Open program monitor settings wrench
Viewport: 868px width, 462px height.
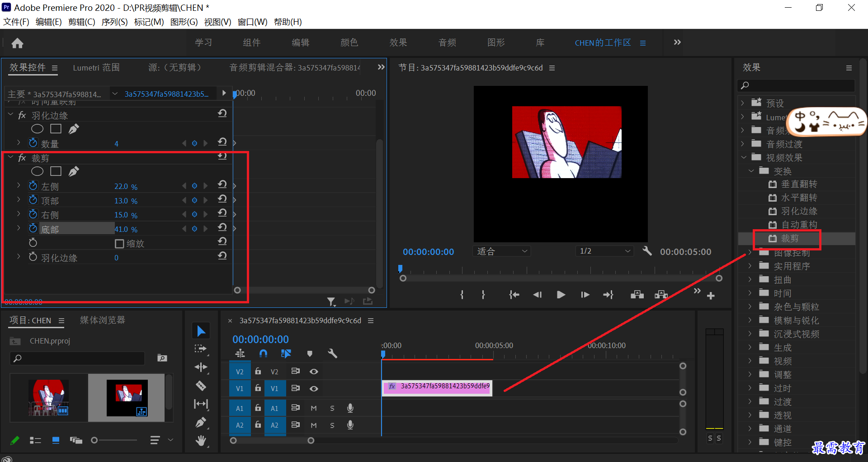pos(647,251)
